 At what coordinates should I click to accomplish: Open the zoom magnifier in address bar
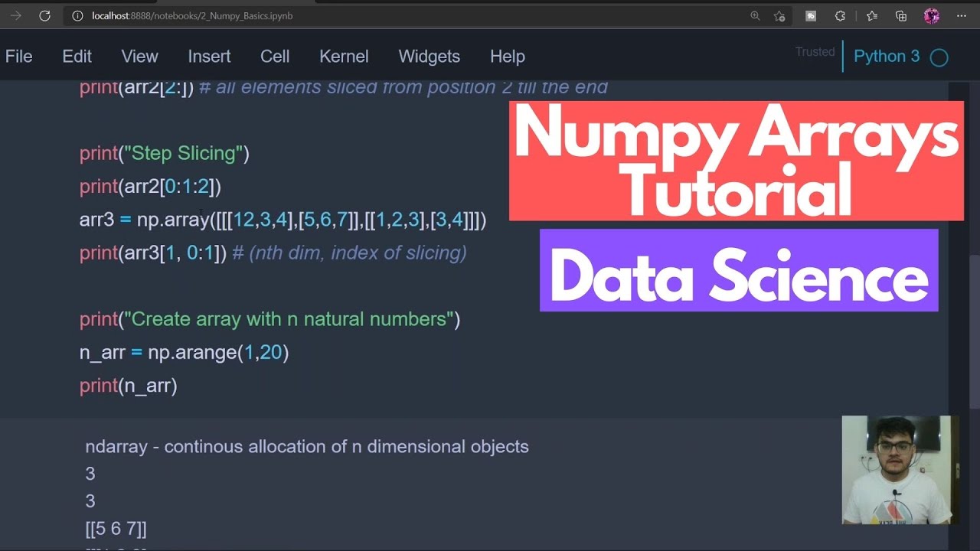coord(755,15)
